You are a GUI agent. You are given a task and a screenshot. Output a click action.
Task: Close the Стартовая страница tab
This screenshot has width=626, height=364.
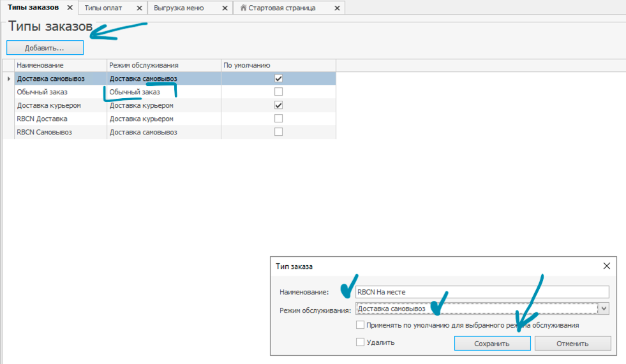[336, 8]
